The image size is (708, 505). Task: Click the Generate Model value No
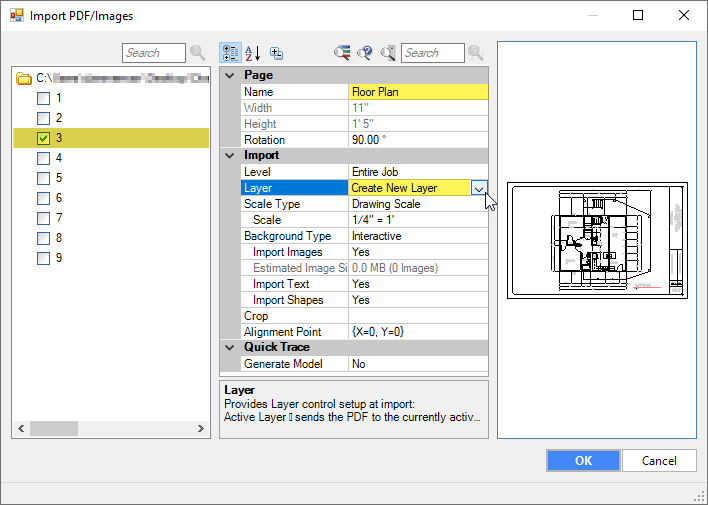(418, 364)
